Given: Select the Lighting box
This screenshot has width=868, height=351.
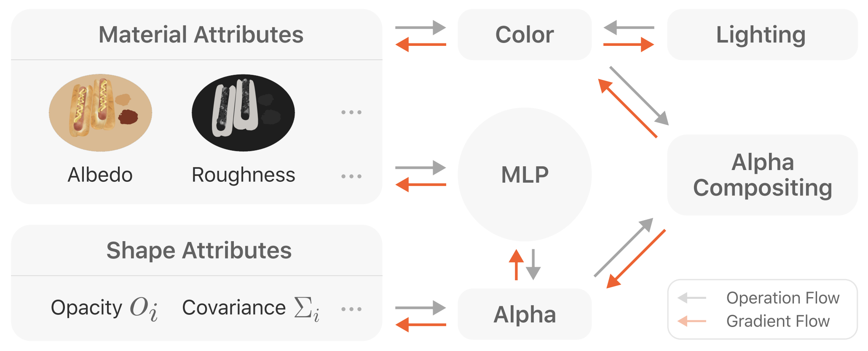Looking at the screenshot, I should click(762, 35).
